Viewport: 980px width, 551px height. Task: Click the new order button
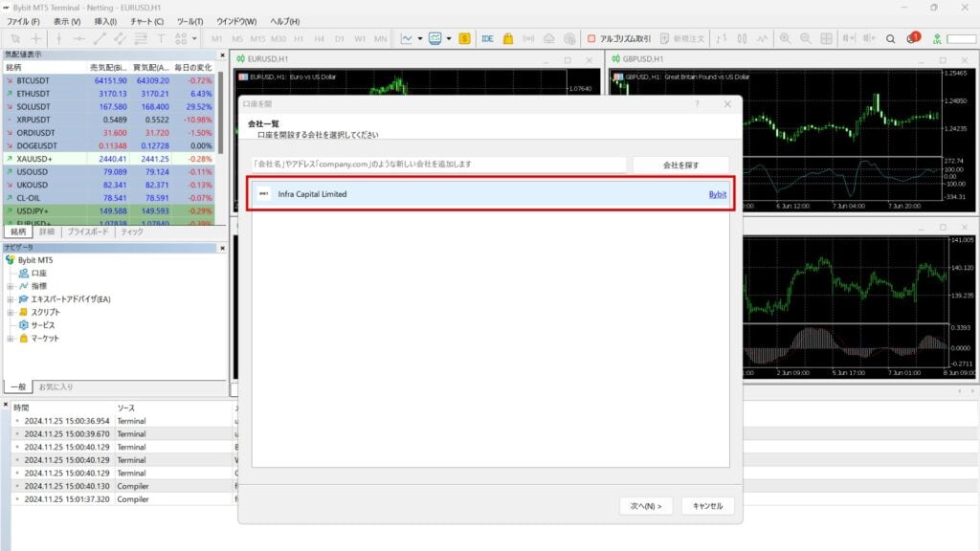coord(682,38)
